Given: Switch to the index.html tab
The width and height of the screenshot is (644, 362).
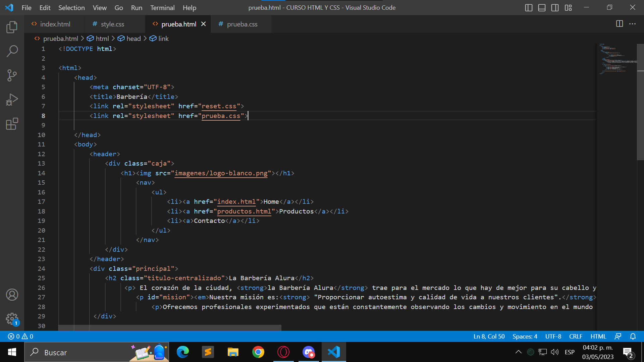Looking at the screenshot, I should (55, 24).
